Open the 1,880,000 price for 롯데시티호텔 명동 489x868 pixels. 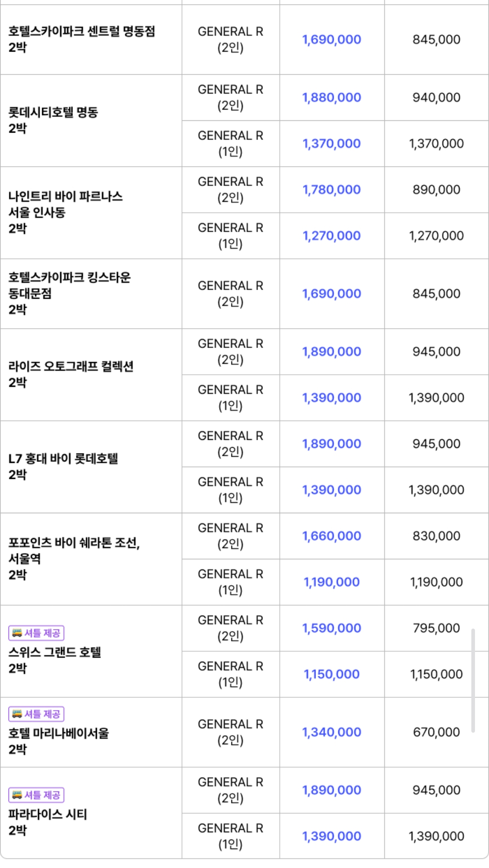(331, 98)
